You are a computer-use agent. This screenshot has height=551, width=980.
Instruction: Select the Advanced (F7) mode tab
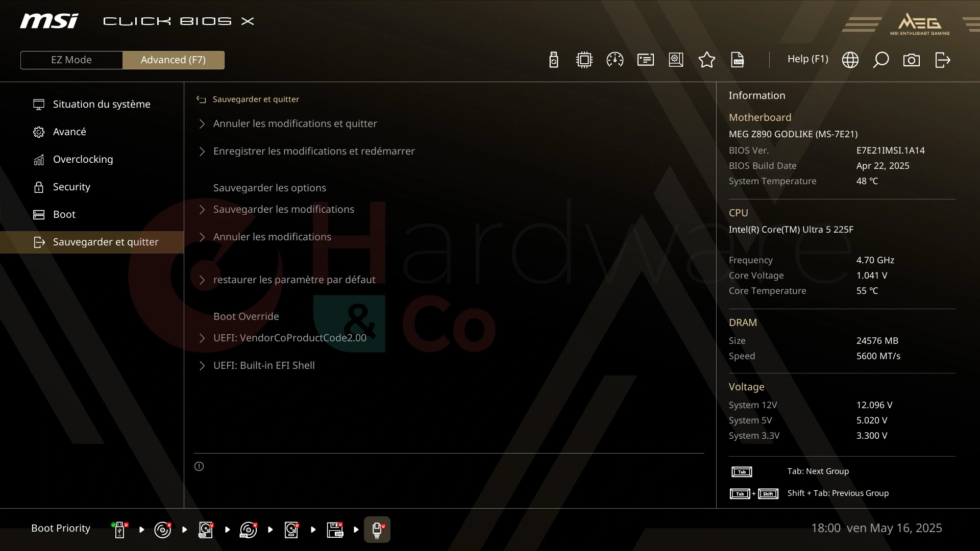[x=174, y=60]
